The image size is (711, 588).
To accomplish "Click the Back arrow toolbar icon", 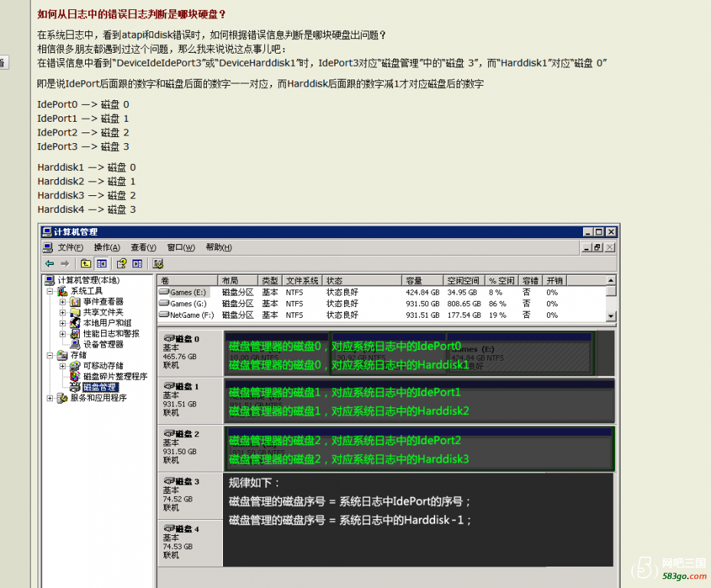I will pyautogui.click(x=50, y=263).
